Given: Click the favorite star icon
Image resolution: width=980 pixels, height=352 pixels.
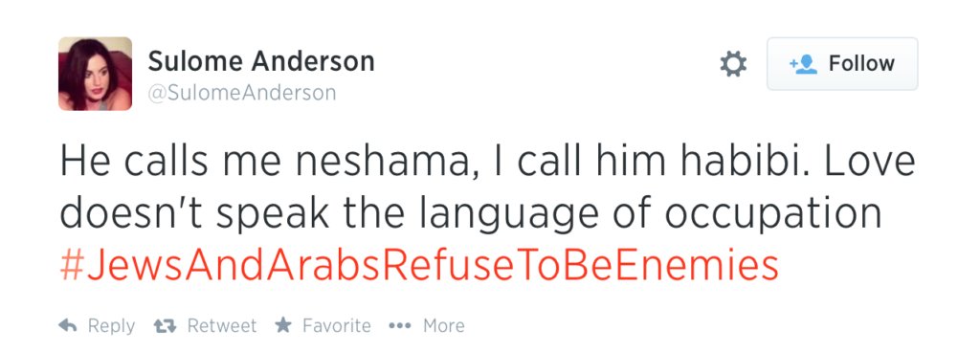Looking at the screenshot, I should (283, 324).
